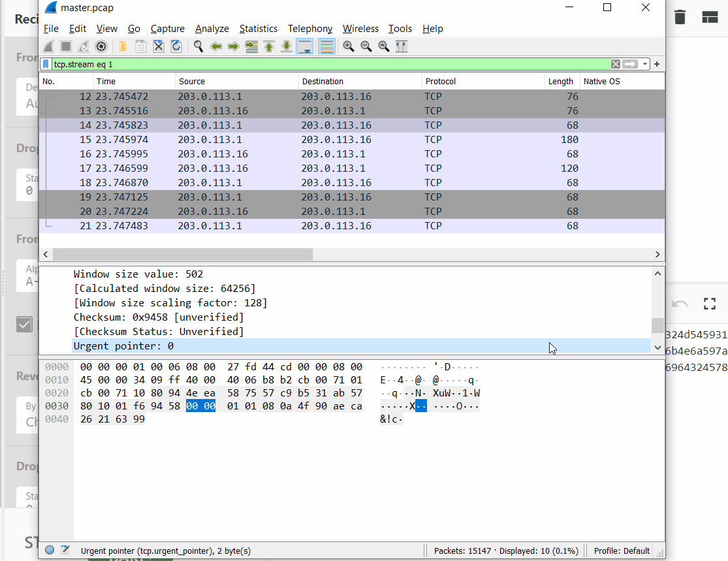Open the Help menu
This screenshot has width=728, height=561.
pos(433,29)
